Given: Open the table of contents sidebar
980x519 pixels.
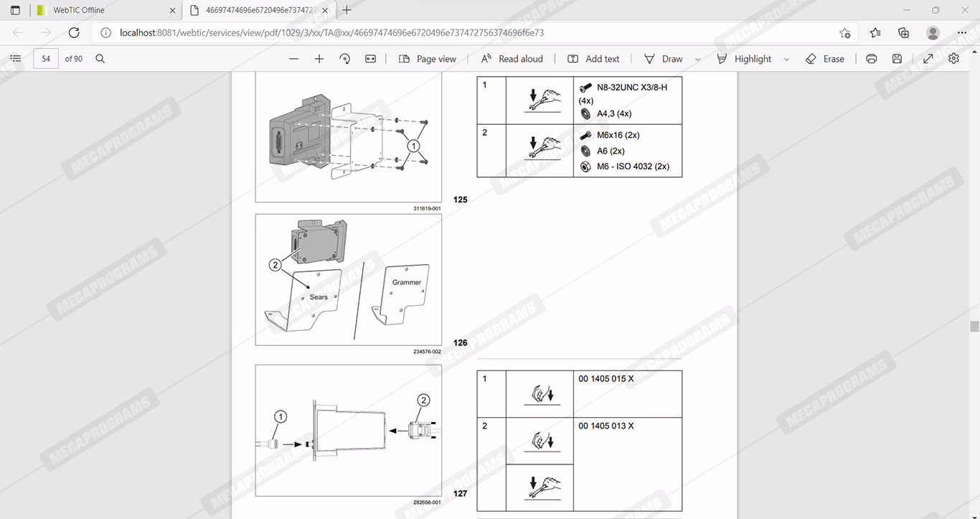Looking at the screenshot, I should (x=15, y=59).
